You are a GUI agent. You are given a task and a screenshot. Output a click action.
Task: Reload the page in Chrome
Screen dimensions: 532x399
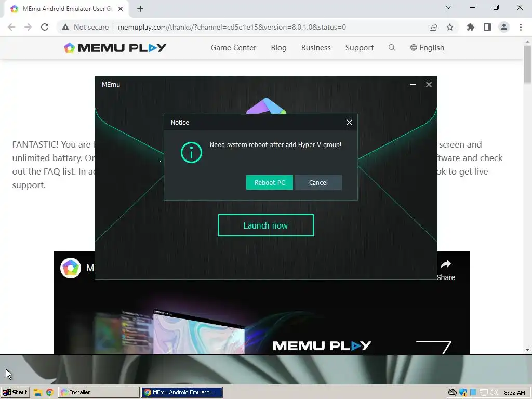click(45, 27)
